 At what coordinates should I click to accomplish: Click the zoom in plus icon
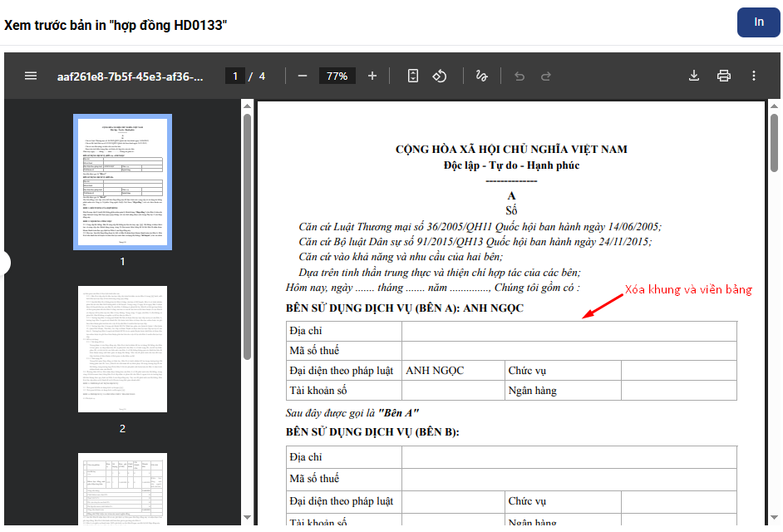tap(372, 76)
